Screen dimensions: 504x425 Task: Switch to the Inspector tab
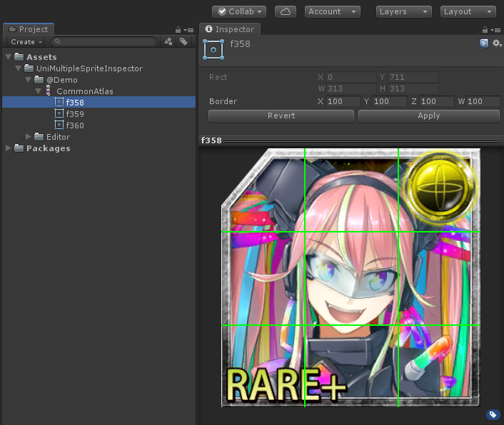230,29
